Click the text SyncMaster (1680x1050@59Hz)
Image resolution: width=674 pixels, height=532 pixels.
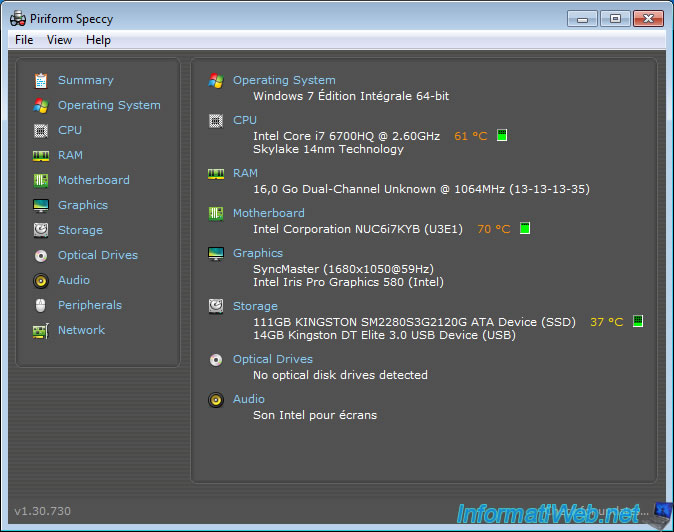tap(343, 269)
